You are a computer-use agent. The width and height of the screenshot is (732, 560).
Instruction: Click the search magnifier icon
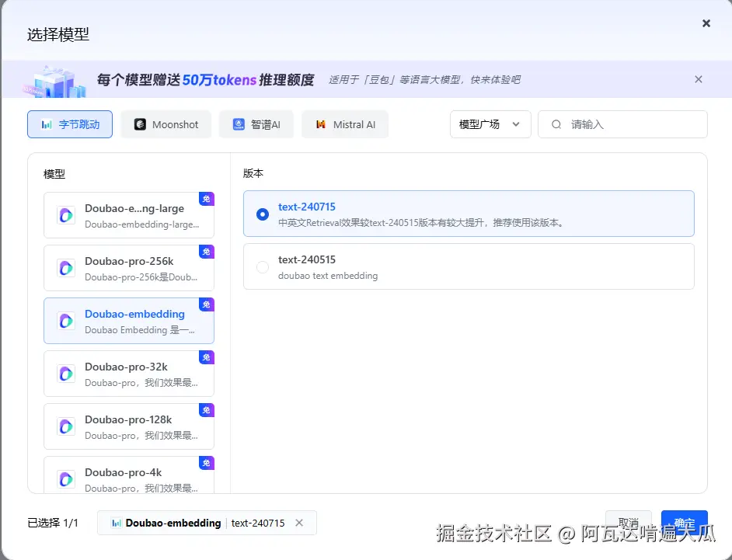pos(556,124)
